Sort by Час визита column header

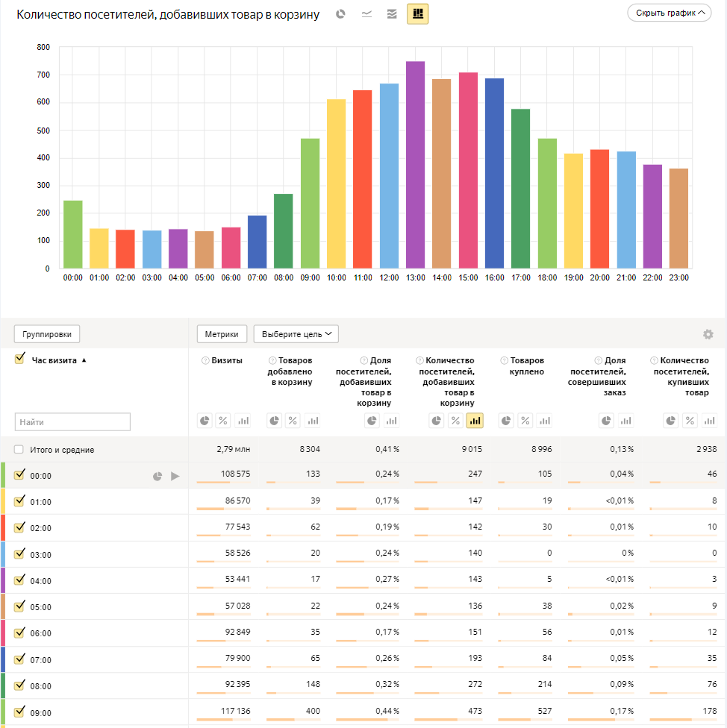(54, 360)
